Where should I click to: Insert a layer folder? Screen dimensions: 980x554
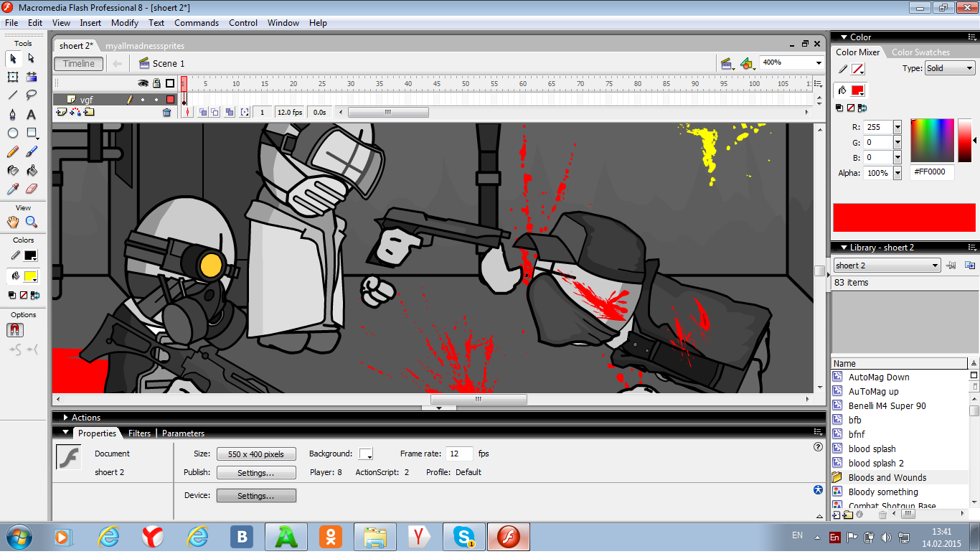pos(90,112)
